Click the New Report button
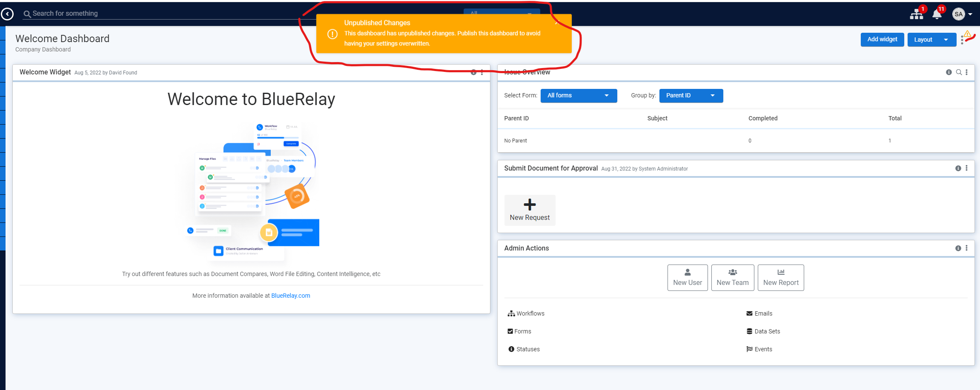Viewport: 980px width, 390px height. (x=781, y=278)
